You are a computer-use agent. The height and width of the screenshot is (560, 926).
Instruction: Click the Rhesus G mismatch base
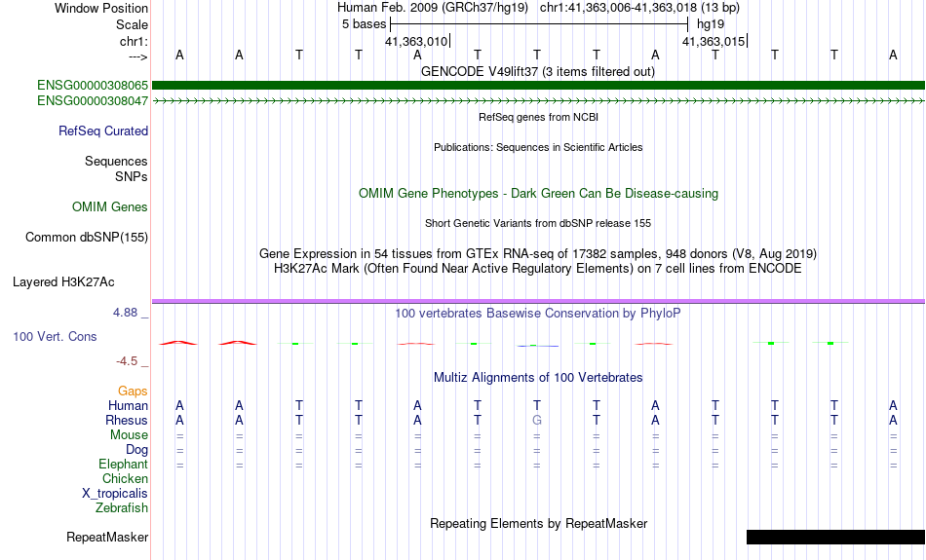click(x=537, y=421)
